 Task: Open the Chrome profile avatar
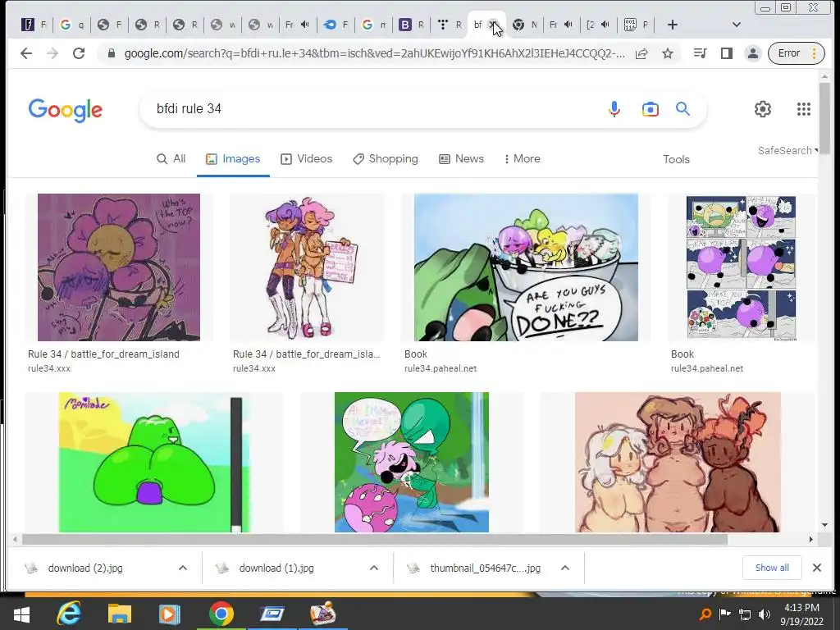753,53
